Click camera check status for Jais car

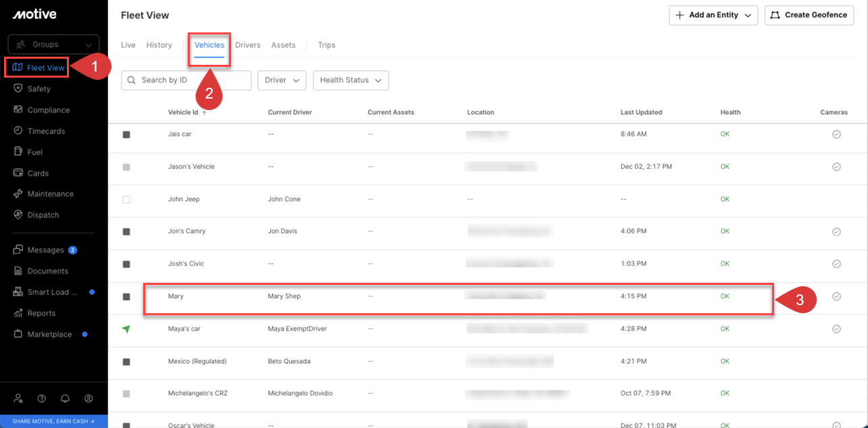[836, 134]
